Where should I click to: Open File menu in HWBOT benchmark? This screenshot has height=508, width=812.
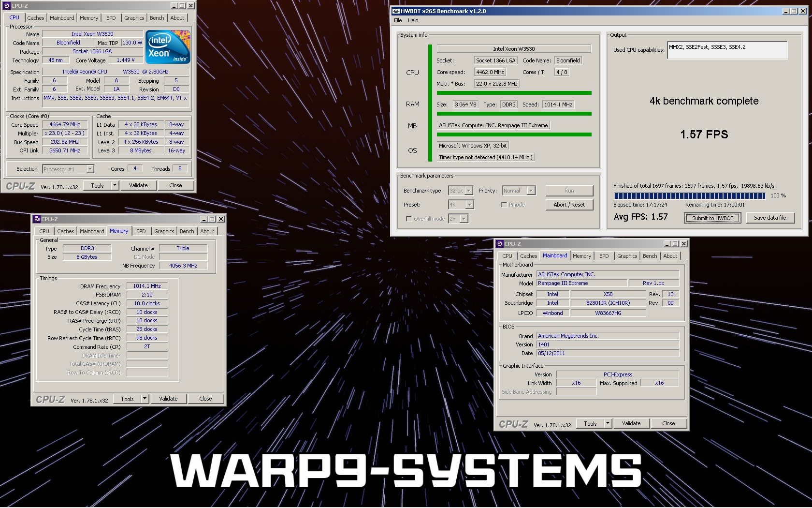tap(398, 20)
